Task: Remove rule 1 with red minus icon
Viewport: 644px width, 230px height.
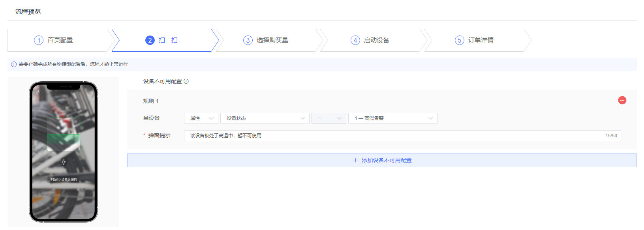Action: point(622,100)
